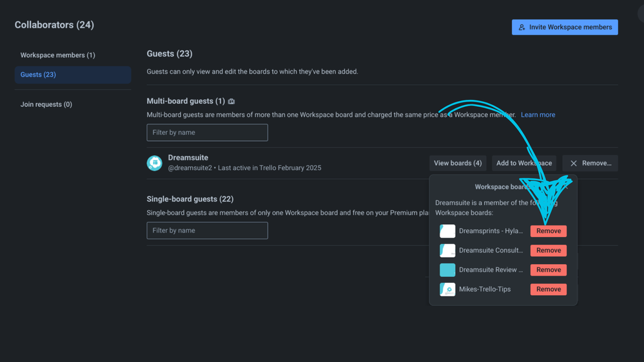Click Dreamsuite Consult board thumbnail

click(x=447, y=251)
